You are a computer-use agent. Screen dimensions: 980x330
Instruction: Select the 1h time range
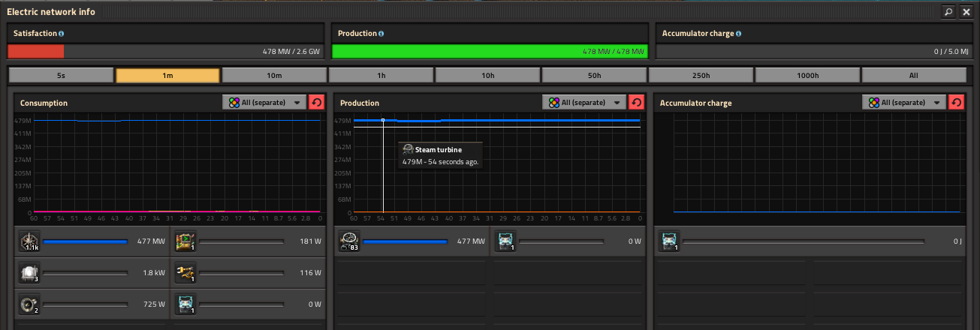381,76
